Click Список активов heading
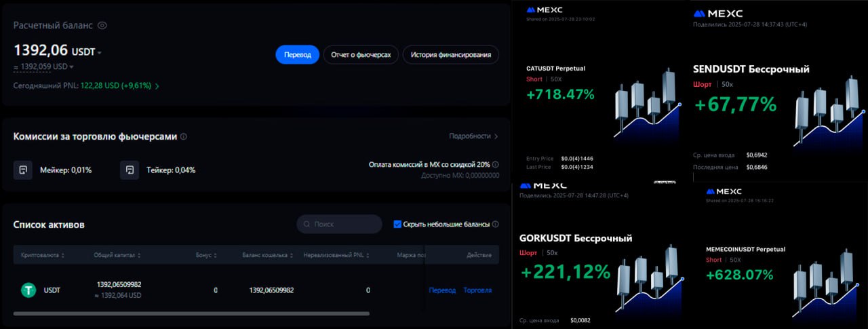The width and height of the screenshot is (868, 329). [x=49, y=225]
